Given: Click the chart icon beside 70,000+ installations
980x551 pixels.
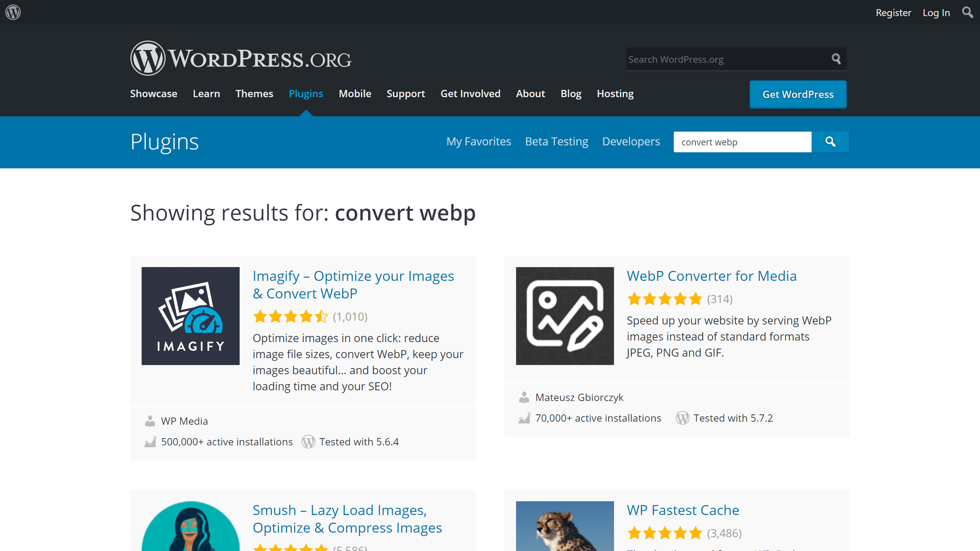Looking at the screenshot, I should [524, 418].
